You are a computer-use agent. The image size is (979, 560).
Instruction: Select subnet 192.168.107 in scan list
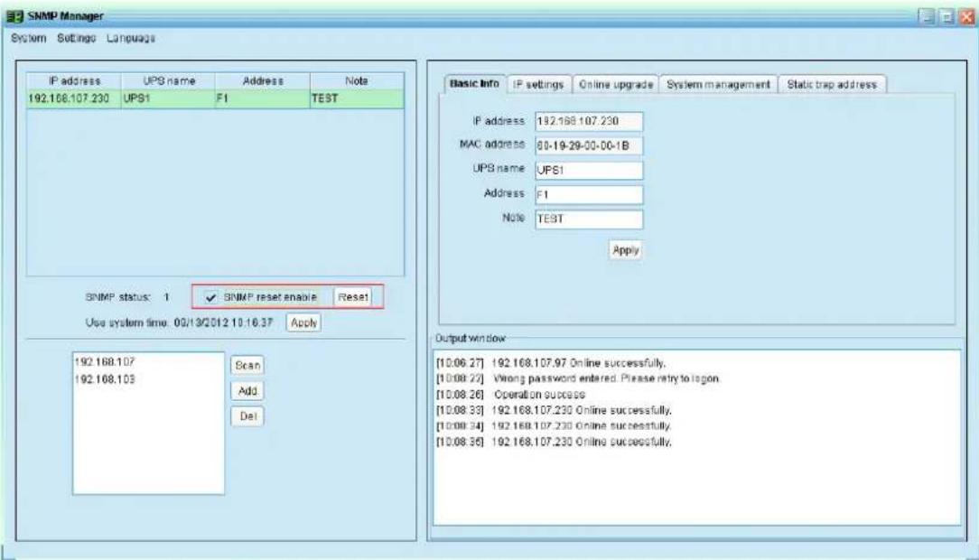click(104, 362)
